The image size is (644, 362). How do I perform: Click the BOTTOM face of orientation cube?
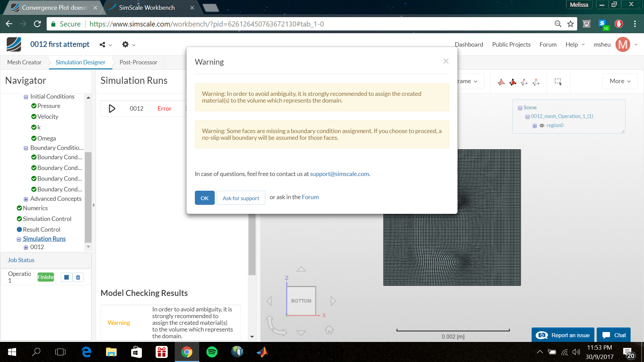coord(301,301)
